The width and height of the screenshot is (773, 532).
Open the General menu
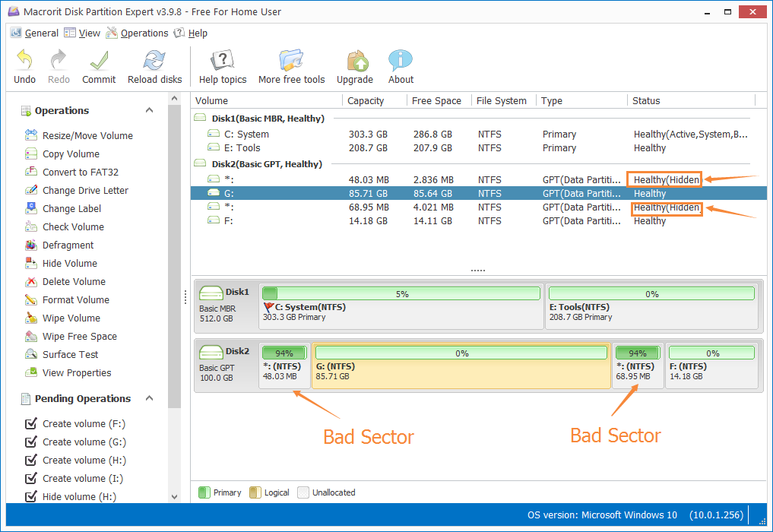pyautogui.click(x=34, y=33)
